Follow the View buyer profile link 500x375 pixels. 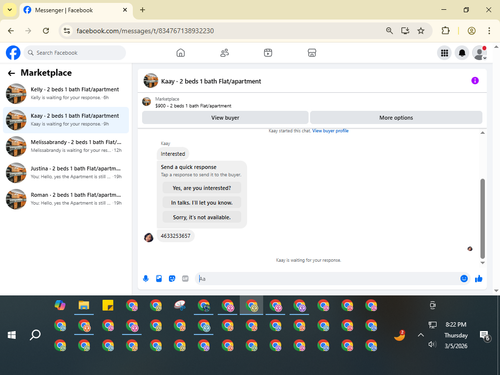[x=330, y=131]
